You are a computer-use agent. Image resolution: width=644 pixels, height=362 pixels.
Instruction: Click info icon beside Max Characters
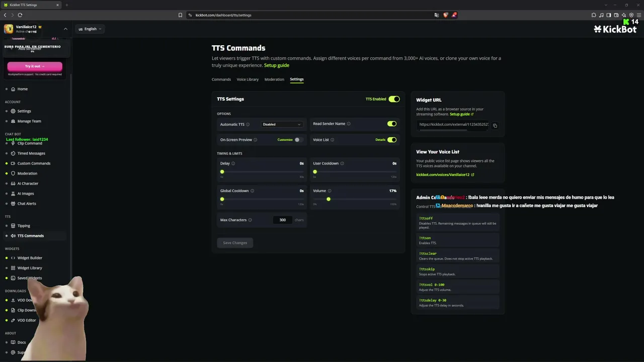pos(250,220)
